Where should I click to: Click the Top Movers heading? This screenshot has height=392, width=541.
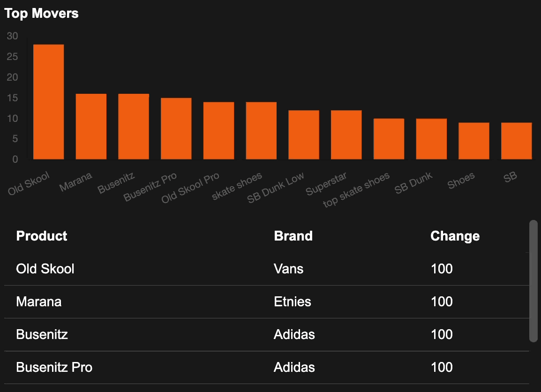click(41, 14)
